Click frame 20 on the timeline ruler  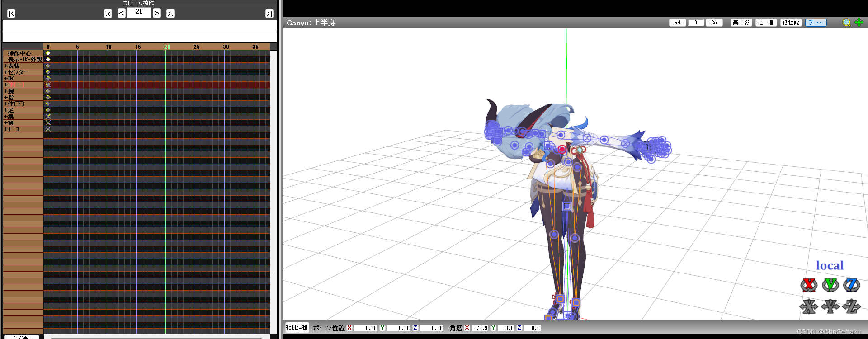point(167,47)
